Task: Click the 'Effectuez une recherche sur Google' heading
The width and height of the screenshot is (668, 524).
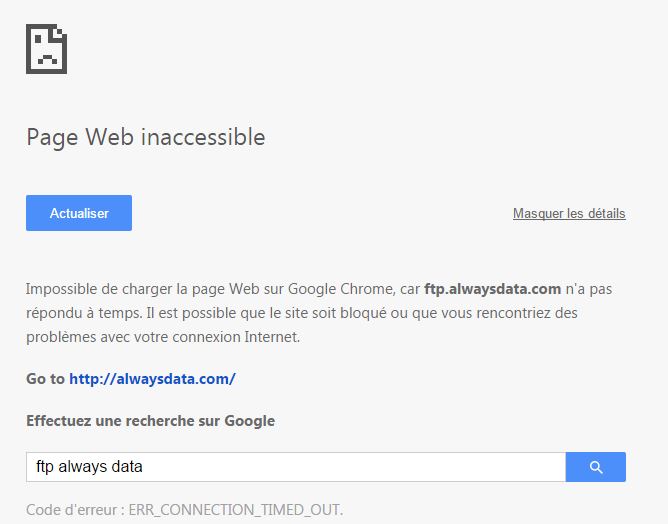Action: (x=150, y=421)
